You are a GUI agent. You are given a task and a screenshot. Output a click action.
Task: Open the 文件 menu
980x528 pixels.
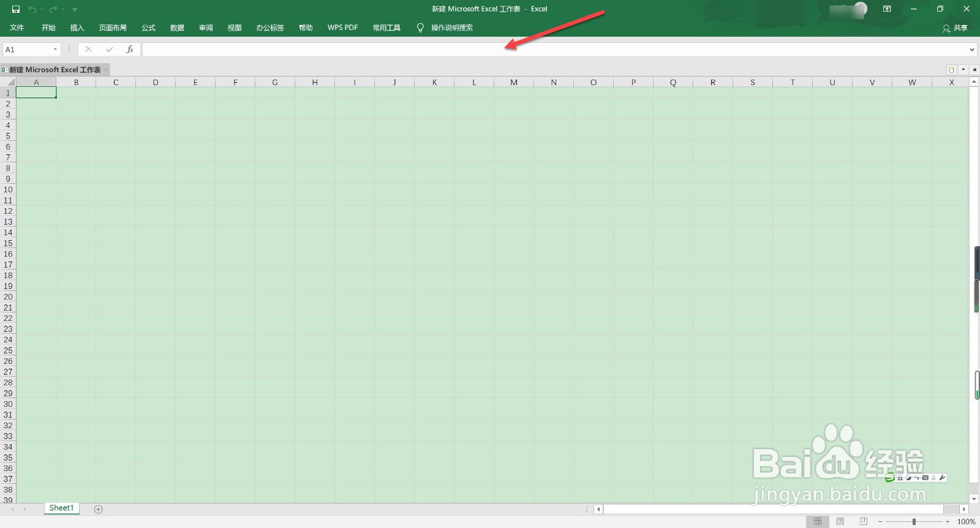17,28
